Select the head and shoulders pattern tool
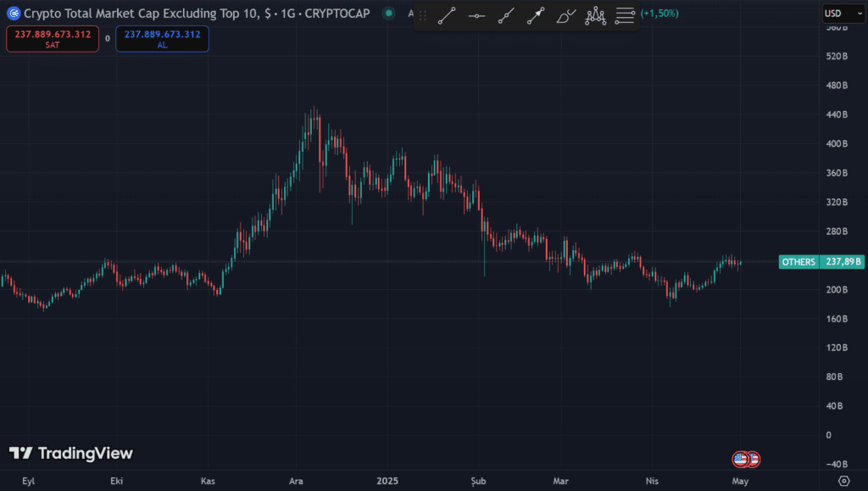The height and width of the screenshot is (491, 868). (596, 15)
